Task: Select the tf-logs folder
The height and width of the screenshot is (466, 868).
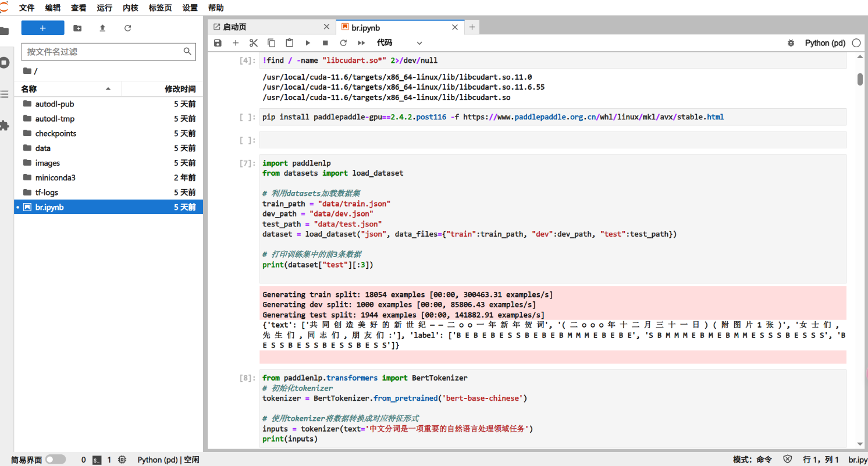Action: click(x=108, y=193)
